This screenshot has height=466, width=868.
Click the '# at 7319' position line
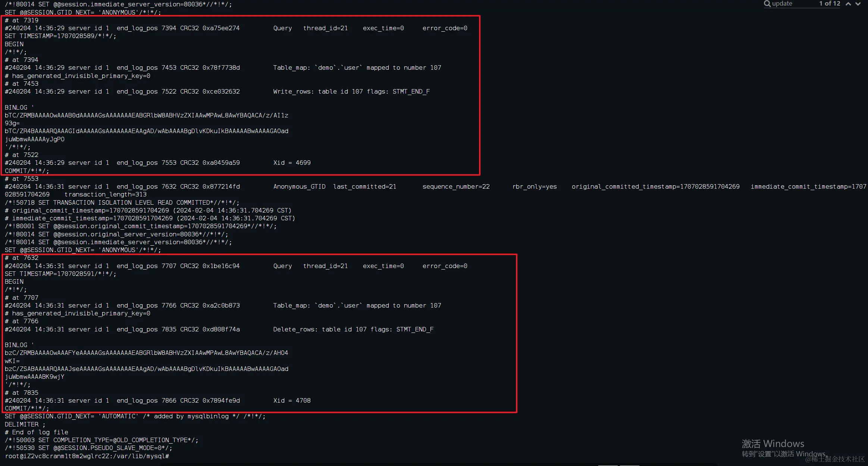point(22,20)
